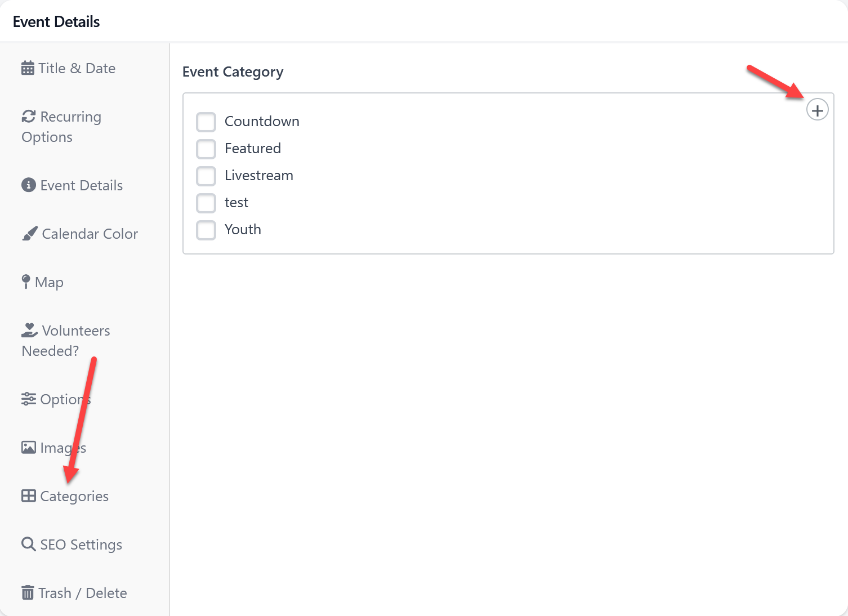Toggle the Youth category checkbox
The height and width of the screenshot is (616, 848).
point(206,230)
